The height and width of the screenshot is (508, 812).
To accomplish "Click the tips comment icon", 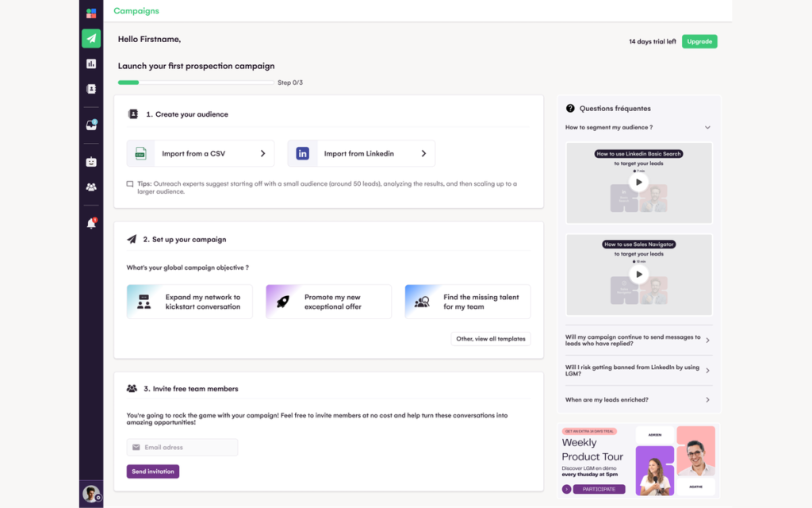I will click(130, 184).
